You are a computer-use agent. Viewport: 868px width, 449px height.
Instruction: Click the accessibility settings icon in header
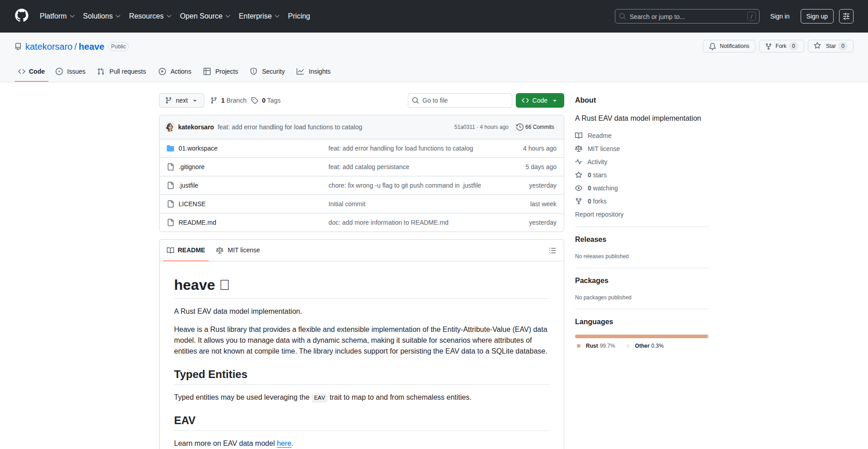[846, 16]
